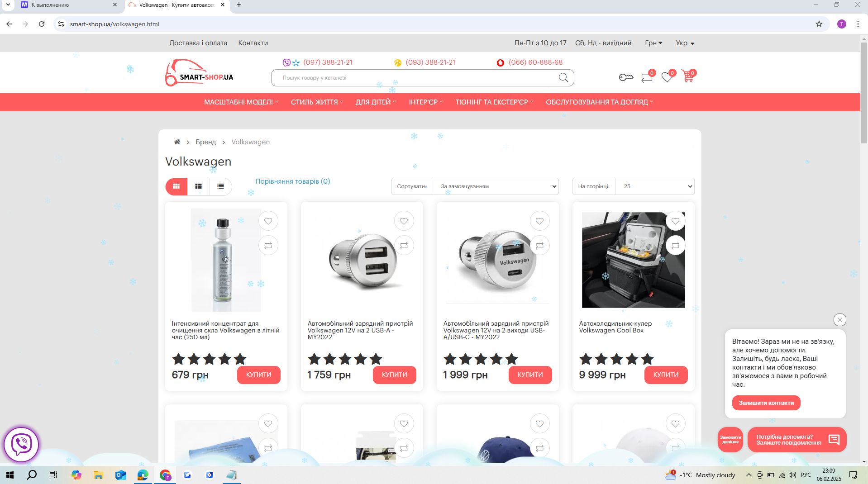Image resolution: width=868 pixels, height=484 pixels.
Task: Click the page vertical scrollbar
Action: [864, 93]
